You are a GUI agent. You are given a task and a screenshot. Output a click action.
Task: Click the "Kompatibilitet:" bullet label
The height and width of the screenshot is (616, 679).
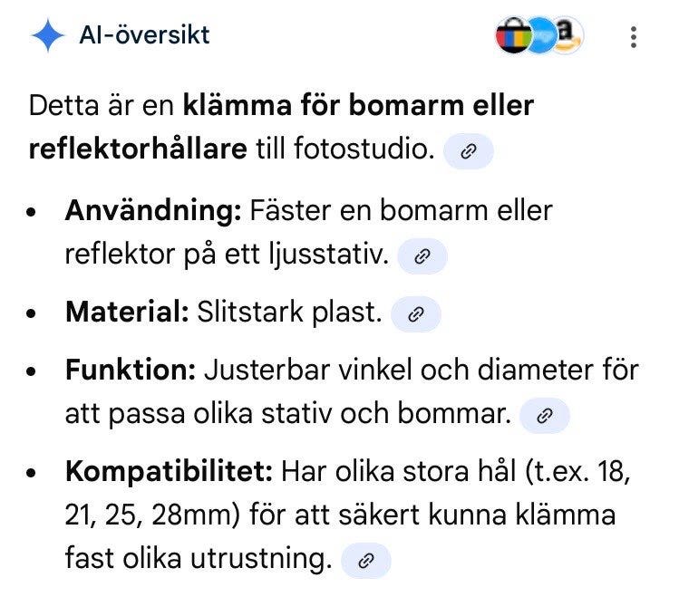click(x=168, y=472)
